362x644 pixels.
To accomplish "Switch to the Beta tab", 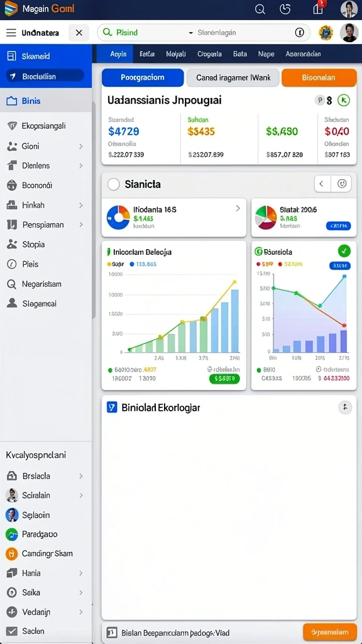I will click(x=239, y=54).
